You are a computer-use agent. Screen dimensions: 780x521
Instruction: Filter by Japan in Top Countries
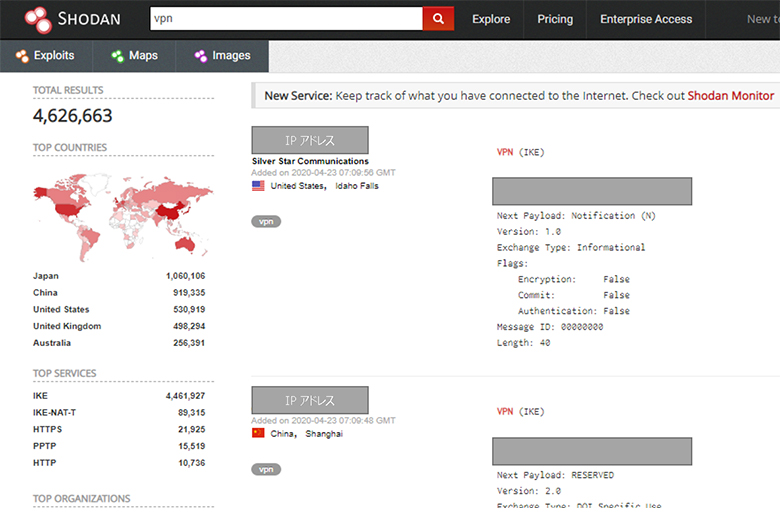click(x=46, y=276)
